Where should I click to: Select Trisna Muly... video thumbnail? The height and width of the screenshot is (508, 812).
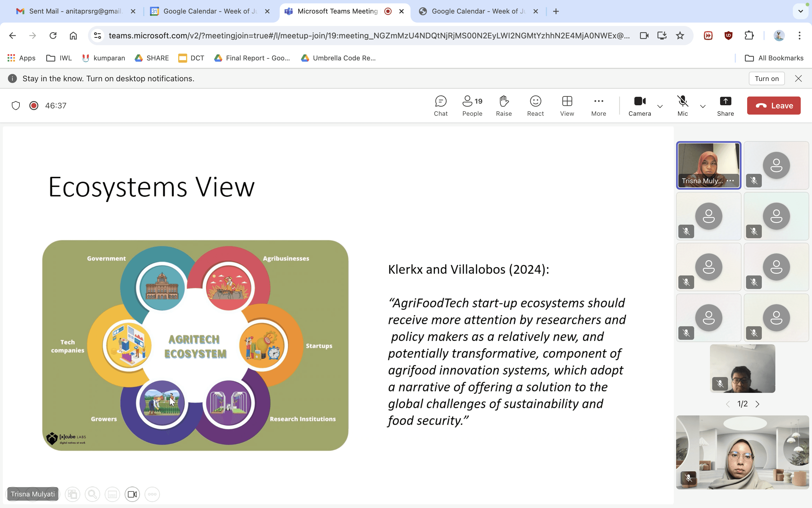click(709, 165)
